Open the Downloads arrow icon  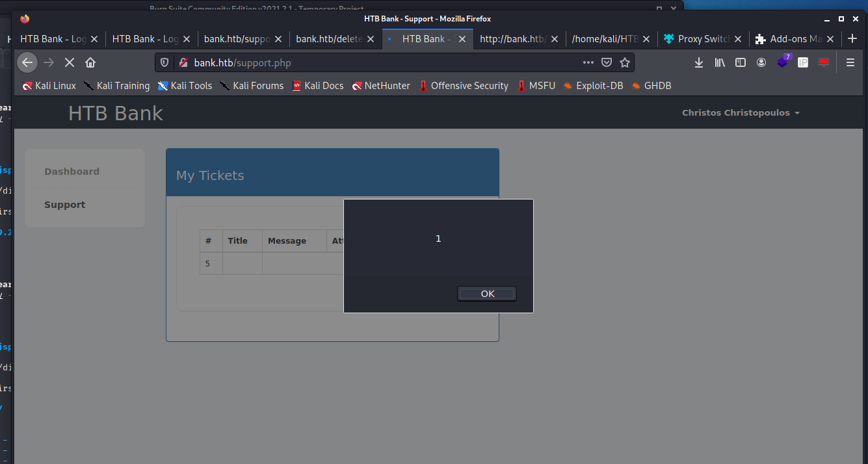tap(699, 62)
